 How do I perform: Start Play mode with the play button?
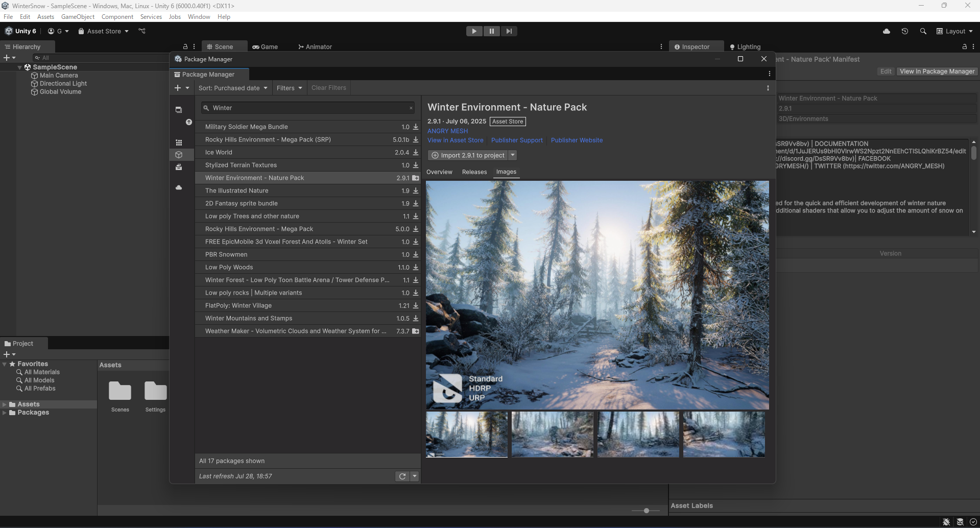click(x=474, y=31)
